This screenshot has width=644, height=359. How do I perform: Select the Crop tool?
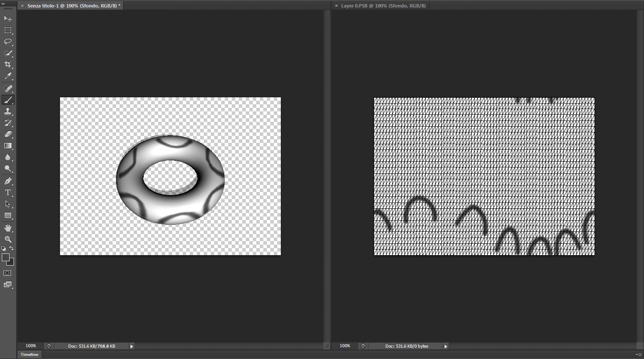click(x=8, y=64)
